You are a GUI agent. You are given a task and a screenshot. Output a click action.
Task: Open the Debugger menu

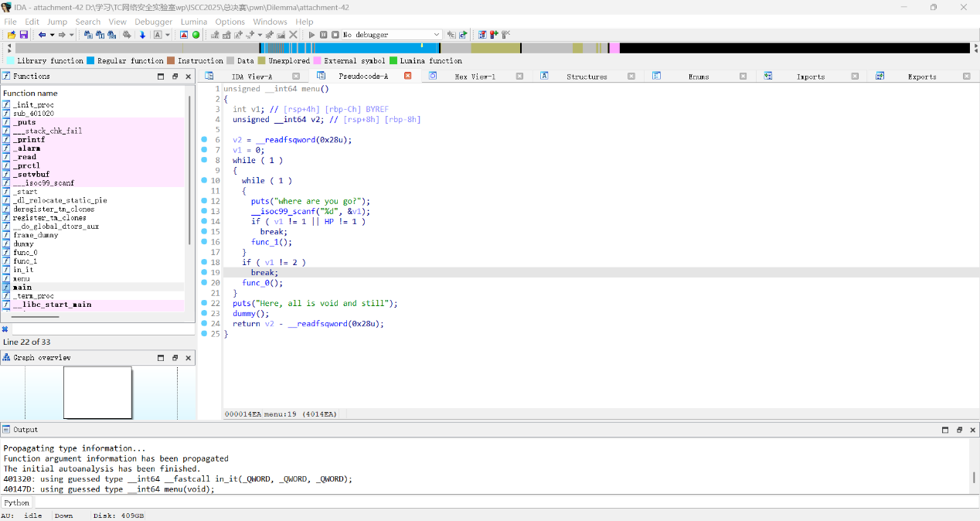[154, 22]
